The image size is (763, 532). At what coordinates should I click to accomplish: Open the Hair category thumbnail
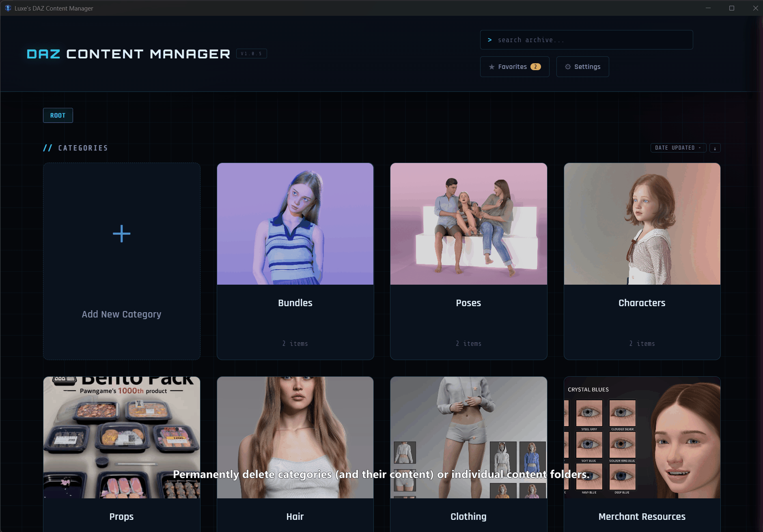tap(295, 438)
